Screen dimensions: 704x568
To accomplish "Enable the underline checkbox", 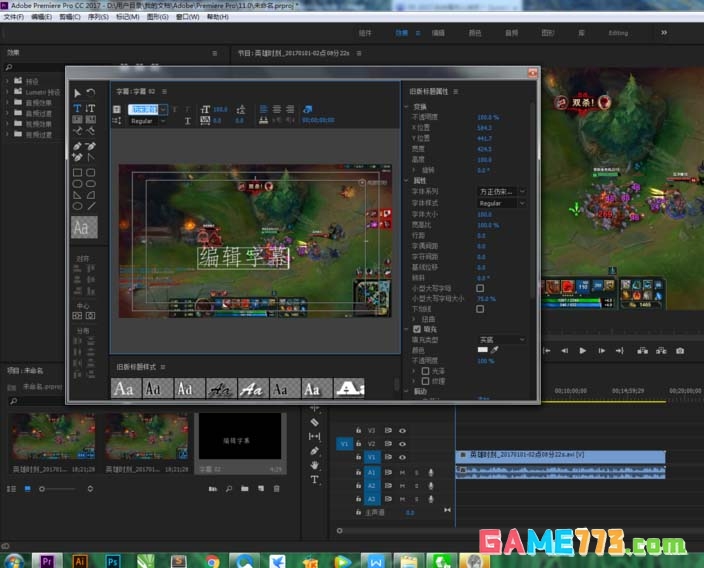I will coord(480,309).
